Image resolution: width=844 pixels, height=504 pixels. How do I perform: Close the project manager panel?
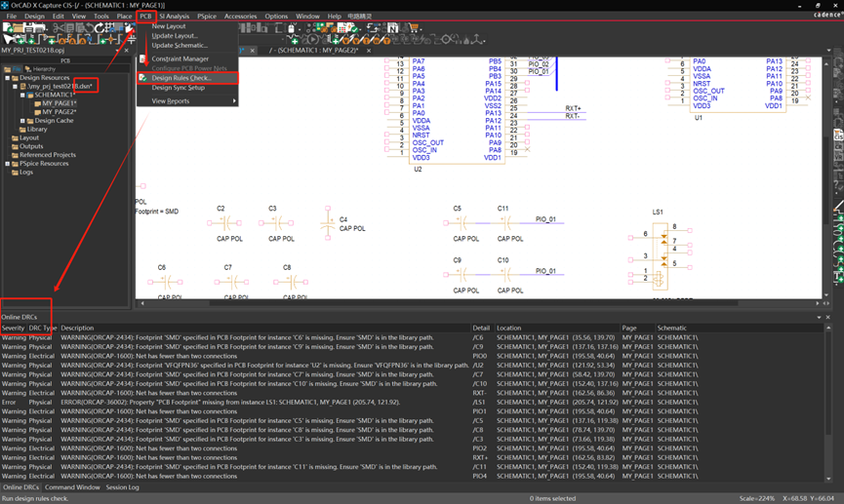click(127, 50)
